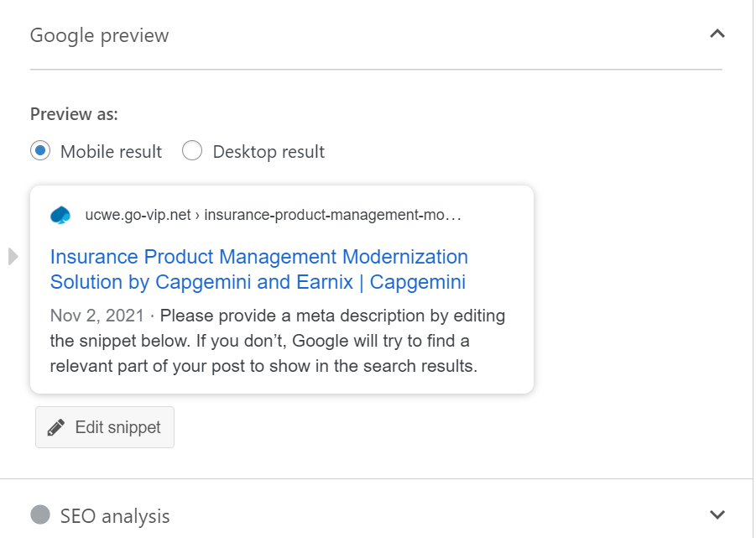Select the Desktop result radio button
This screenshot has width=756, height=538.
[192, 152]
